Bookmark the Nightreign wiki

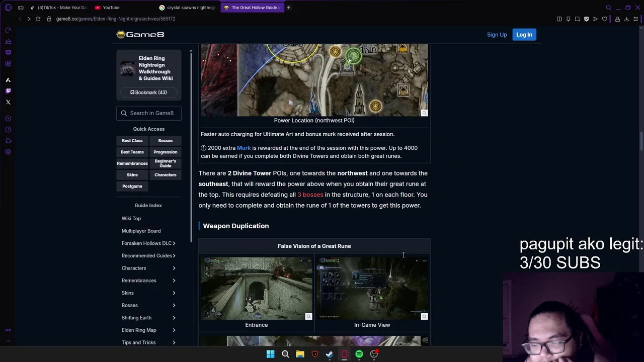[148, 93]
